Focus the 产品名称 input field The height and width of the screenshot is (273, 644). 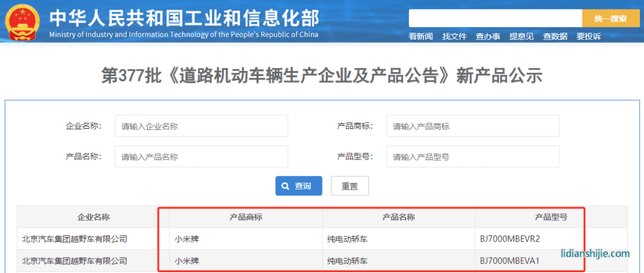(x=201, y=157)
